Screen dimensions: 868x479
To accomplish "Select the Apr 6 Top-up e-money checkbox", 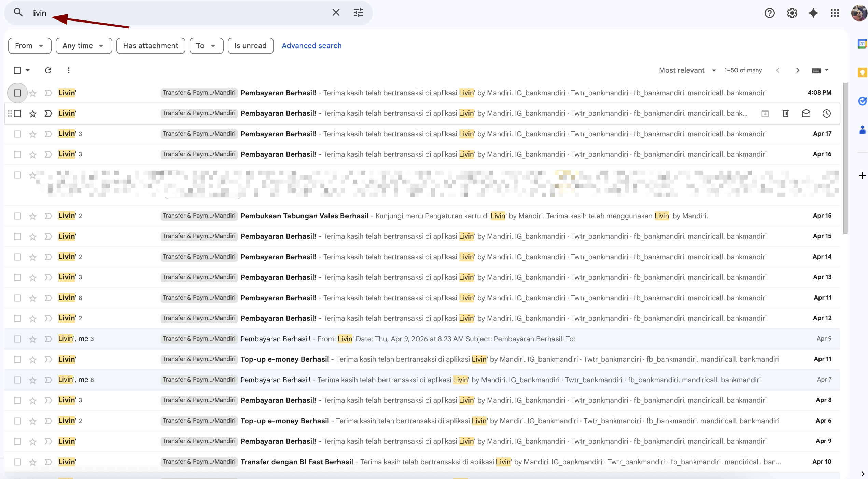I will [x=17, y=421].
